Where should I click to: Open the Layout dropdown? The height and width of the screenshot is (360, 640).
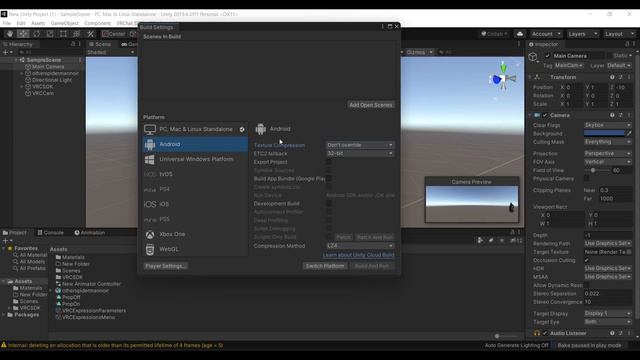pos(620,34)
